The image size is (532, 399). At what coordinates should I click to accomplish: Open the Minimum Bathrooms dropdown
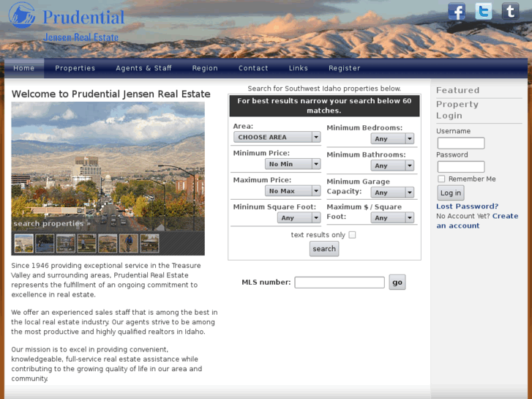click(x=392, y=165)
